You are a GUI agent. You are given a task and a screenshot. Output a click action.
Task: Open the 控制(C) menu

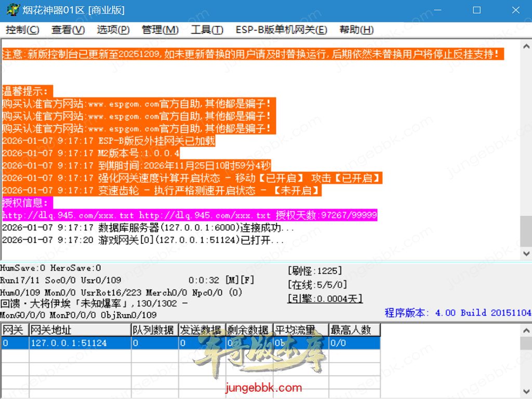click(22, 30)
